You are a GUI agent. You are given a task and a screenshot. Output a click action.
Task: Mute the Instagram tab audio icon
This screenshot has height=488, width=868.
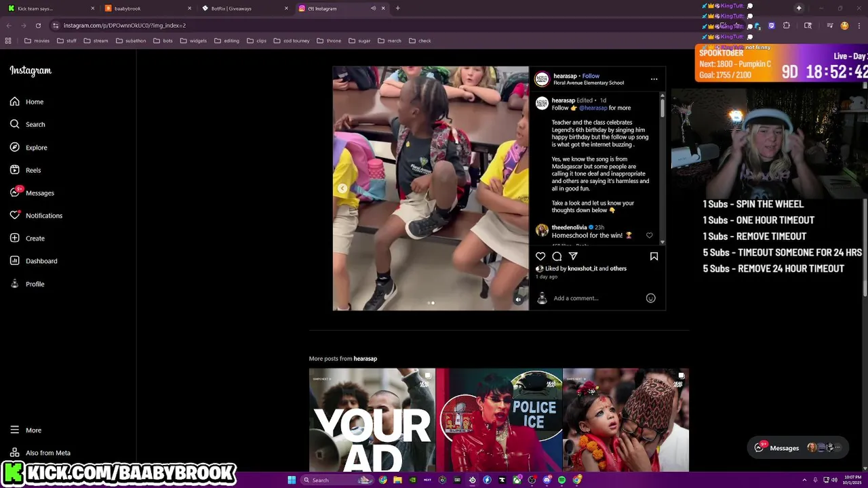373,8
